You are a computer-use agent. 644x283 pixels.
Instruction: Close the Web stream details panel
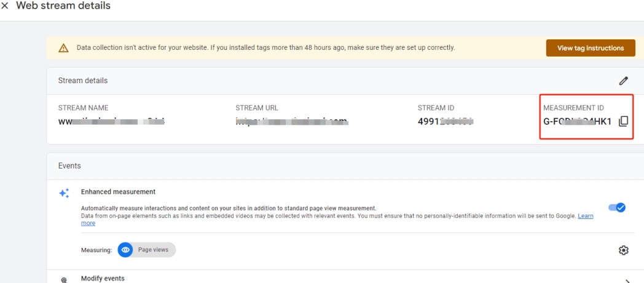pyautogui.click(x=5, y=6)
